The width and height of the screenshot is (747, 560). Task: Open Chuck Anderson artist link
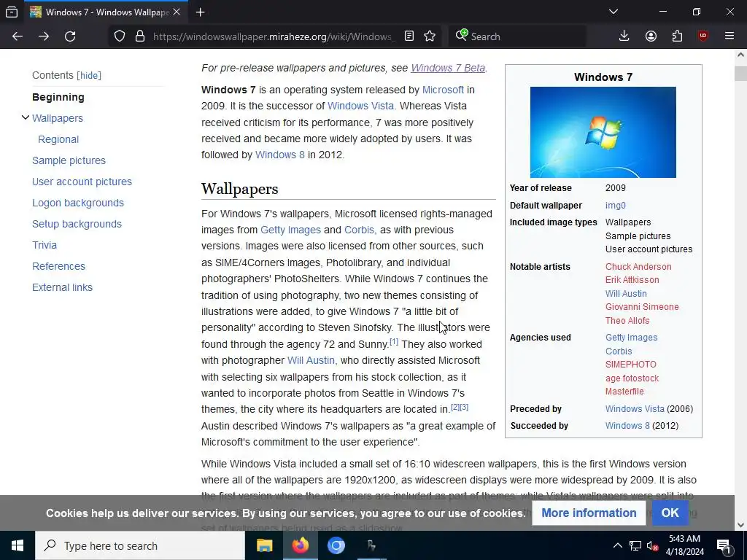pyautogui.click(x=638, y=267)
